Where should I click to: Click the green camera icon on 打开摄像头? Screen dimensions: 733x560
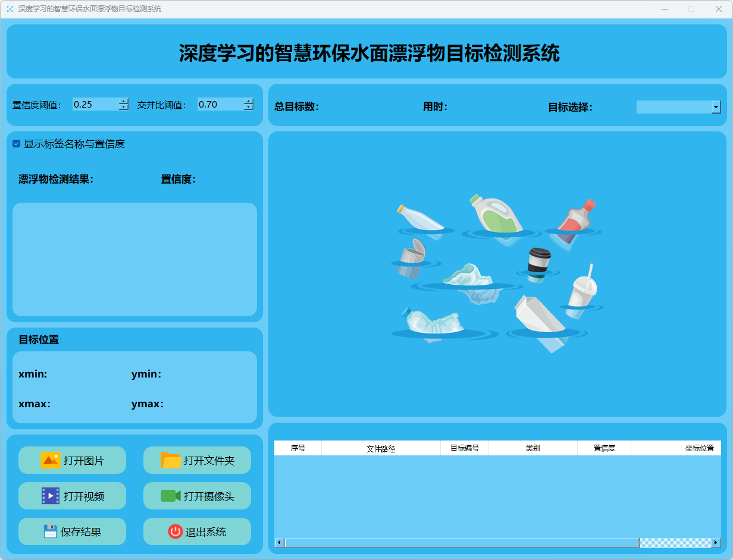[170, 496]
